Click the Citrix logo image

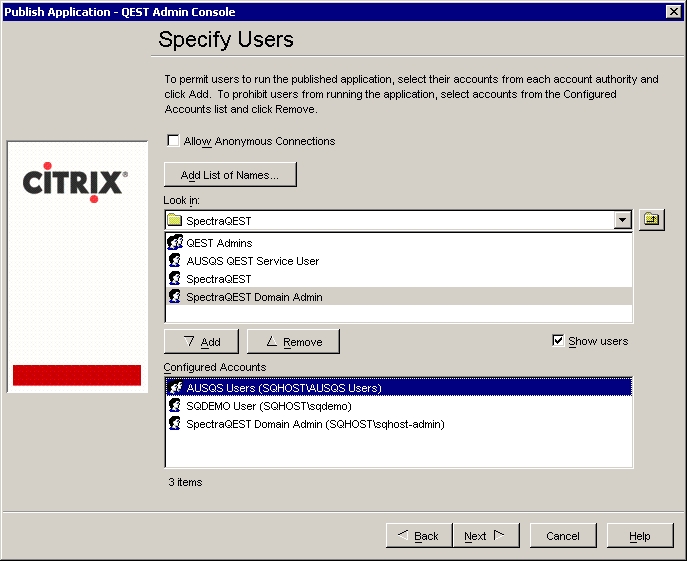[75, 183]
